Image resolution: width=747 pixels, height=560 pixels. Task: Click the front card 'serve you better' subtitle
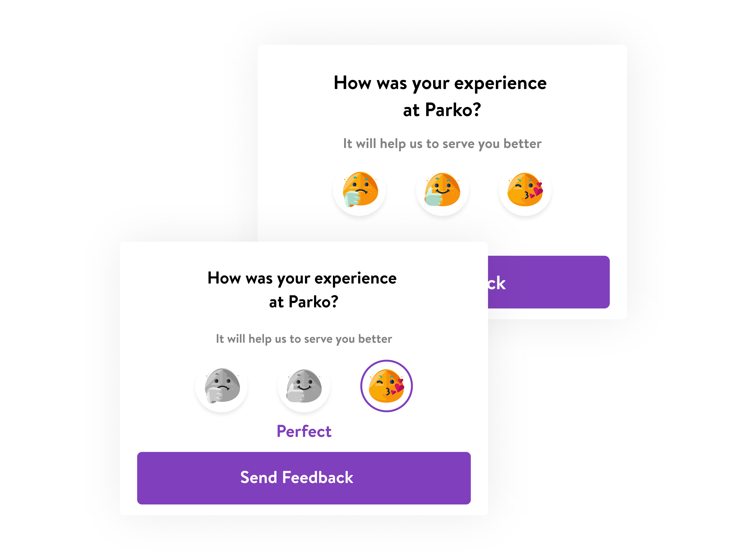pos(304,339)
